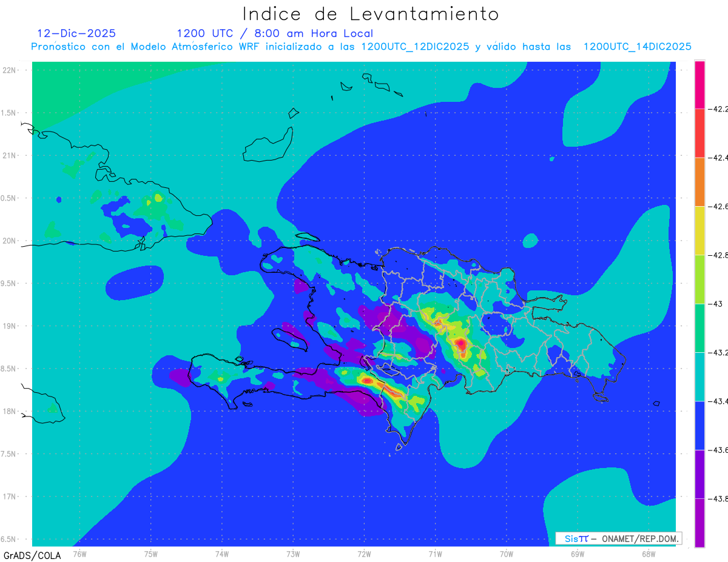
Task: Select the red legend swatch below -42.2
Action: 699,133
